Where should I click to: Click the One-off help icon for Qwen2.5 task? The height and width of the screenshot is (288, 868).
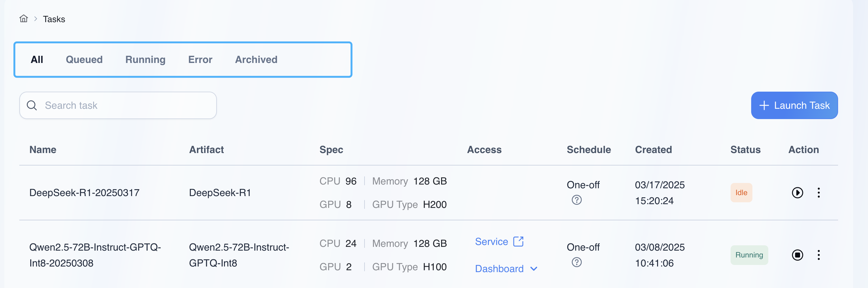[x=576, y=262]
